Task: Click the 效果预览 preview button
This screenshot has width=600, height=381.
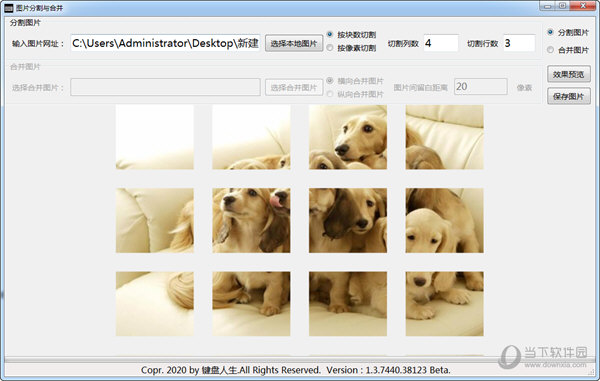Action: point(569,74)
